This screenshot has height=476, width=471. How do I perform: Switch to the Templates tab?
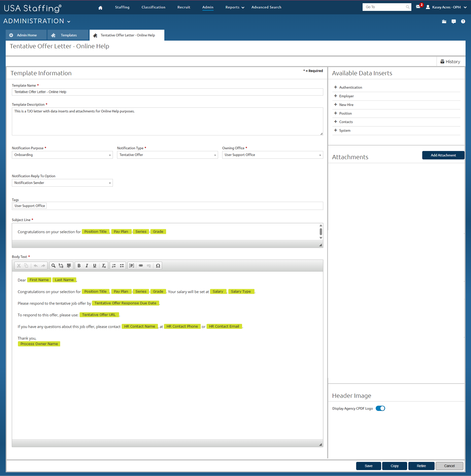[68, 35]
